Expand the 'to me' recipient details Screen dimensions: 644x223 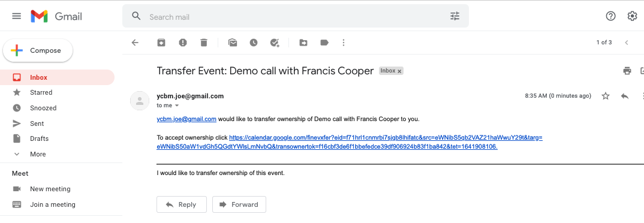pyautogui.click(x=177, y=106)
